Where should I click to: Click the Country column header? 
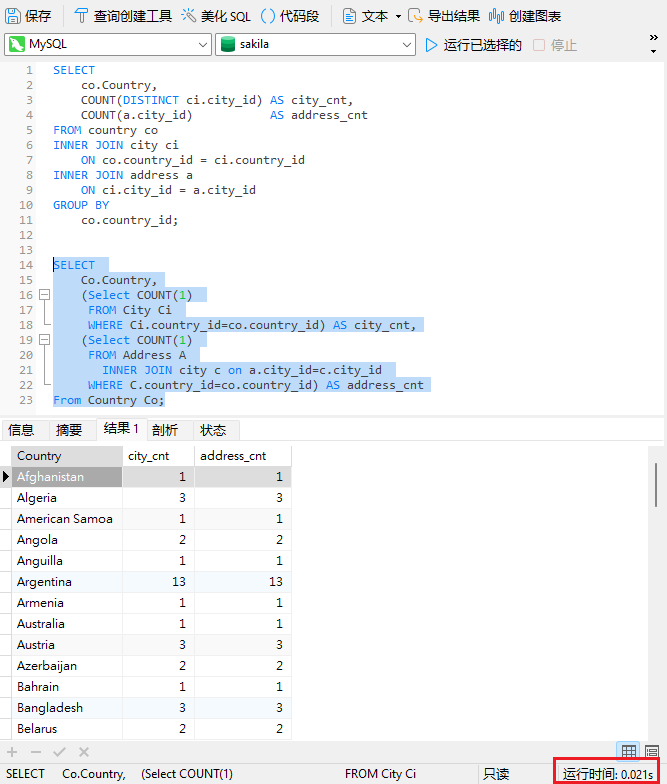coord(67,456)
